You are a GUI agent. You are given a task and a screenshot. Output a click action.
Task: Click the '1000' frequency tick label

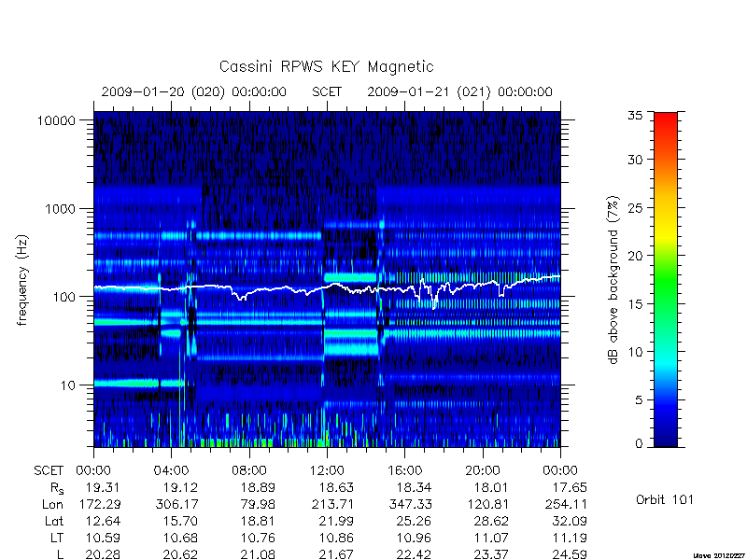[x=60, y=209]
